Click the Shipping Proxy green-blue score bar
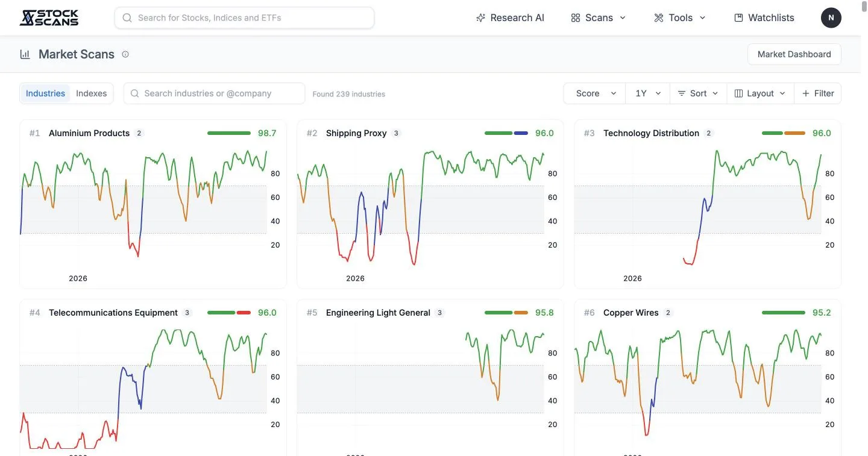The height and width of the screenshot is (456, 868). tap(506, 133)
